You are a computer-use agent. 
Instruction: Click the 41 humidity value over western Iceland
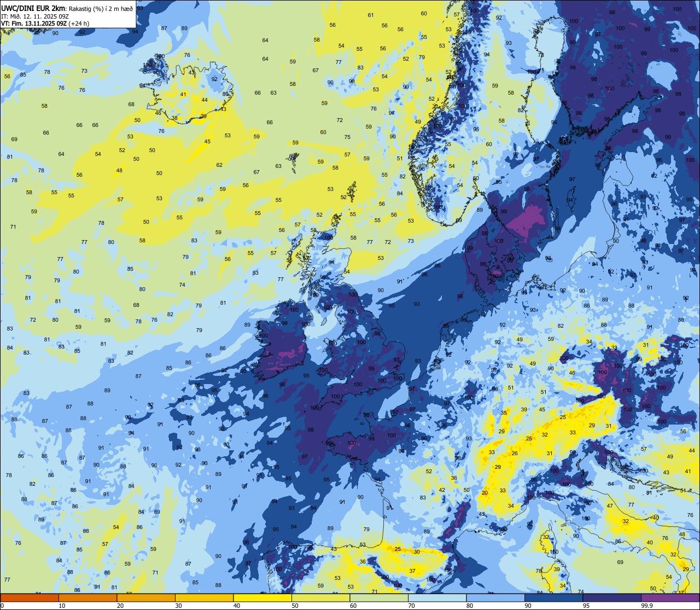tap(183, 94)
